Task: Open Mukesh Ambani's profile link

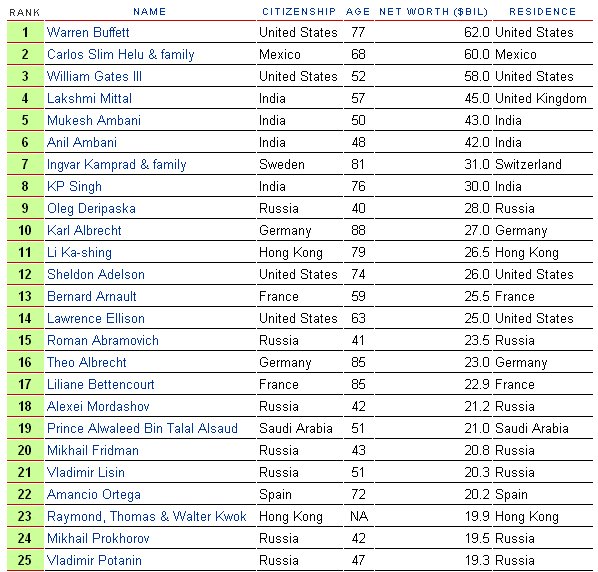Action: point(94,121)
